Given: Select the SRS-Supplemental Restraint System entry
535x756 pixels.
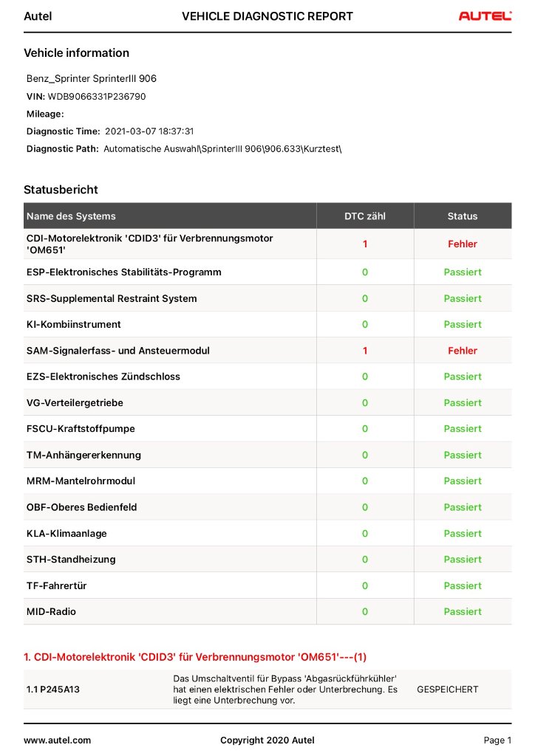Looking at the screenshot, I should point(112,298).
